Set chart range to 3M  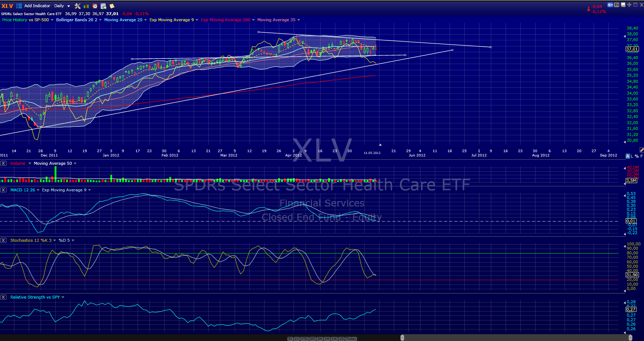click(x=320, y=339)
